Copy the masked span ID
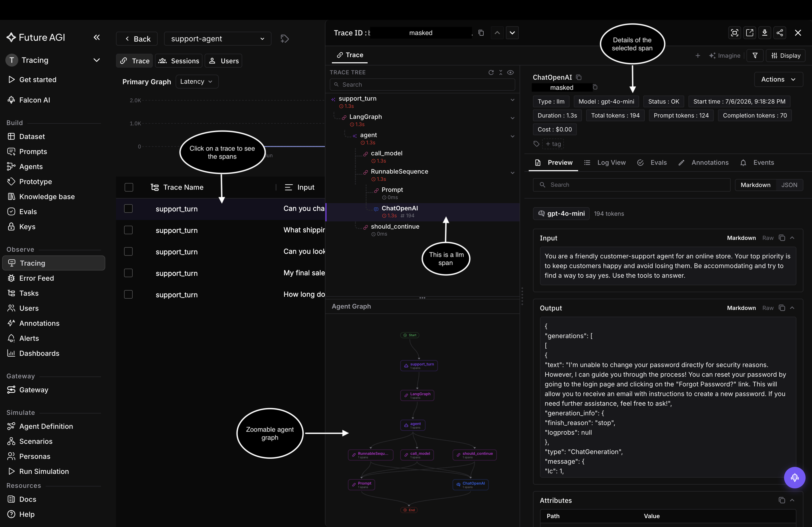Screen dimensions: 812x527 pos(595,87)
